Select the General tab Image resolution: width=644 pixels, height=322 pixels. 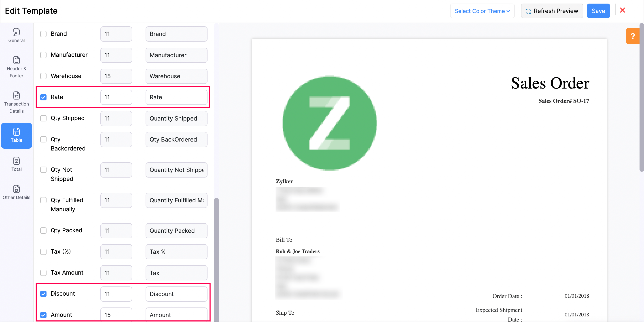click(x=16, y=36)
